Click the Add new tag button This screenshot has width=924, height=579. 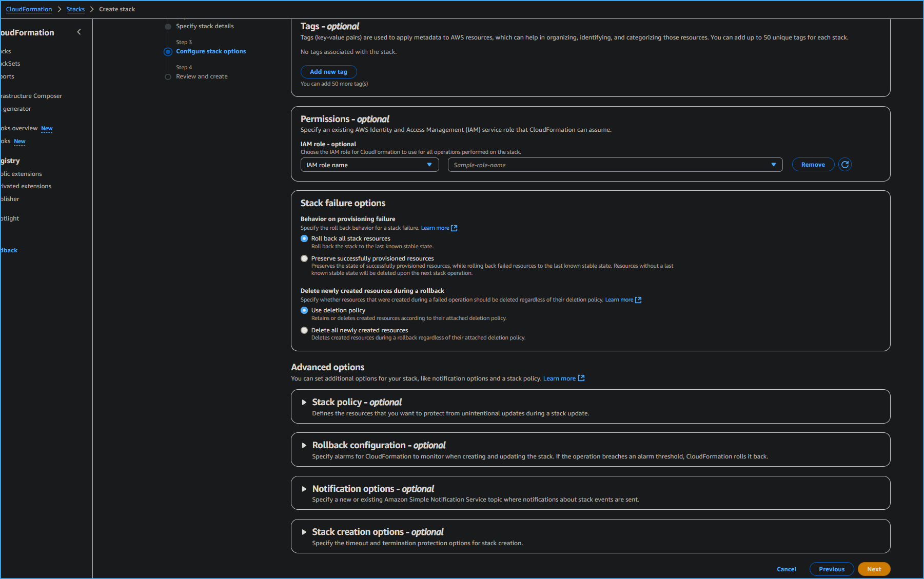328,71
